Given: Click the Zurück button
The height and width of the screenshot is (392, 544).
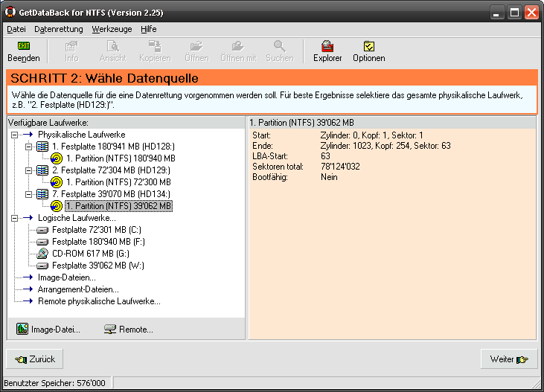Looking at the screenshot, I should tap(35, 359).
